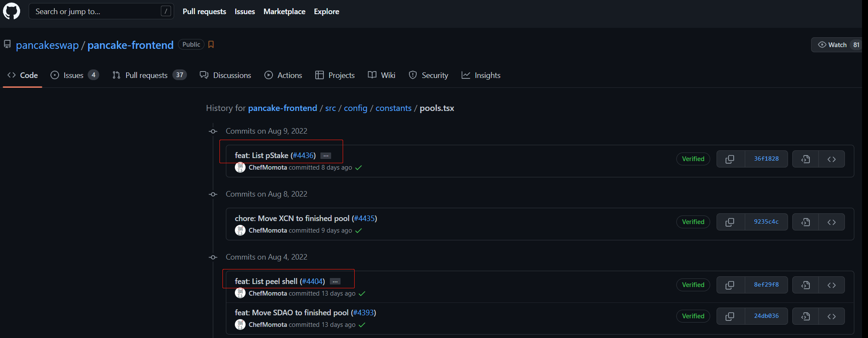Switch to the repository Issues tab
The image size is (868, 338).
[75, 75]
